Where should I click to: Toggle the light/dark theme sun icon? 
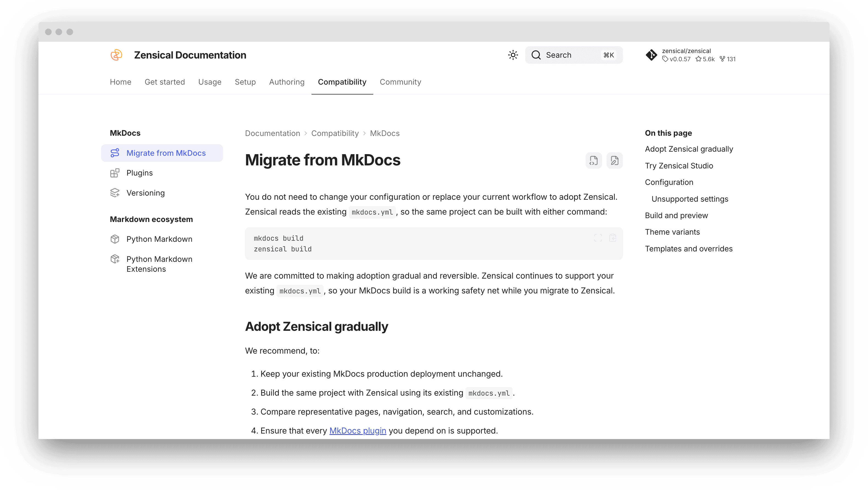coord(513,55)
